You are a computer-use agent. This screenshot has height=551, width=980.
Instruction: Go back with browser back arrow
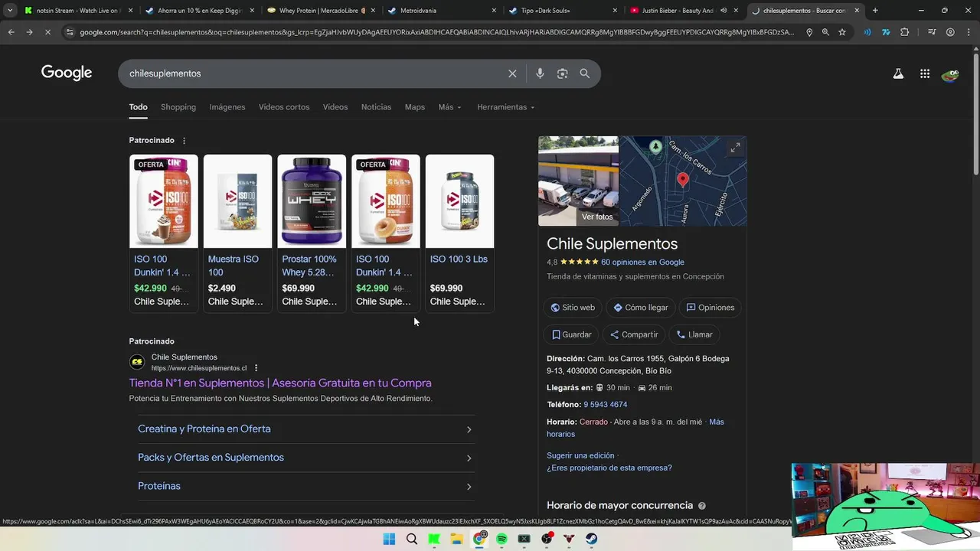(x=11, y=32)
